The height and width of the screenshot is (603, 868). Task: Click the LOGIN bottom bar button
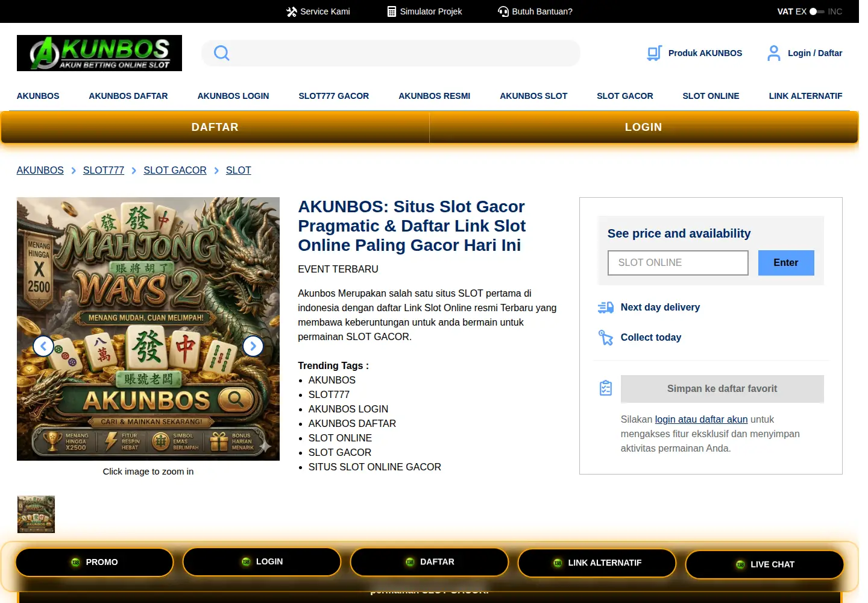click(262, 561)
